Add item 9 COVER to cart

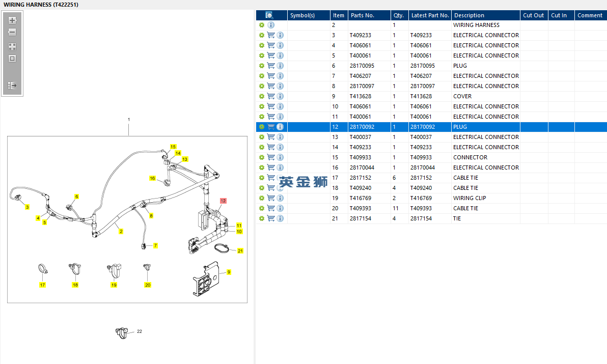tap(271, 96)
